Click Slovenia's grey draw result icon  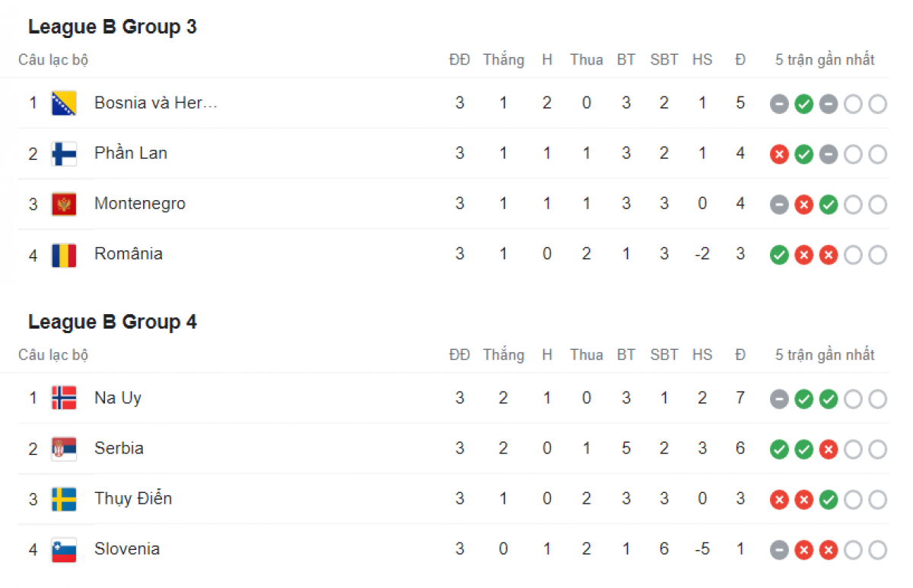coord(779,550)
